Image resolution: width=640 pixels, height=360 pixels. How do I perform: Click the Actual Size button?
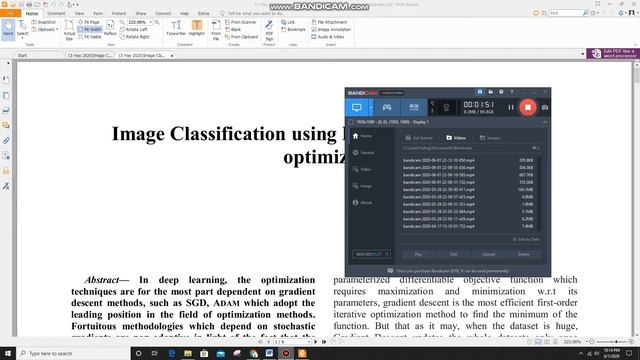69,30
